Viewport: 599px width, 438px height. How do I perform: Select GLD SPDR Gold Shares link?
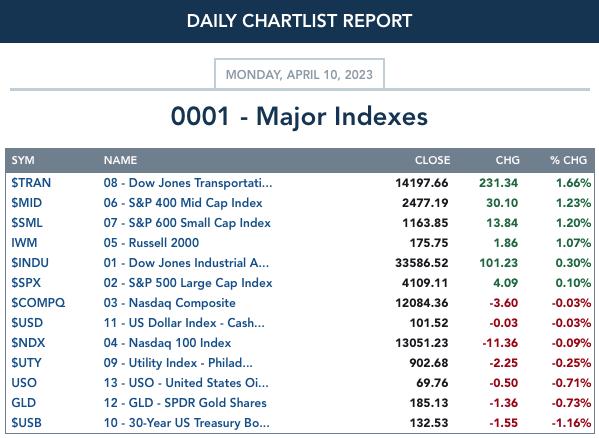click(185, 403)
